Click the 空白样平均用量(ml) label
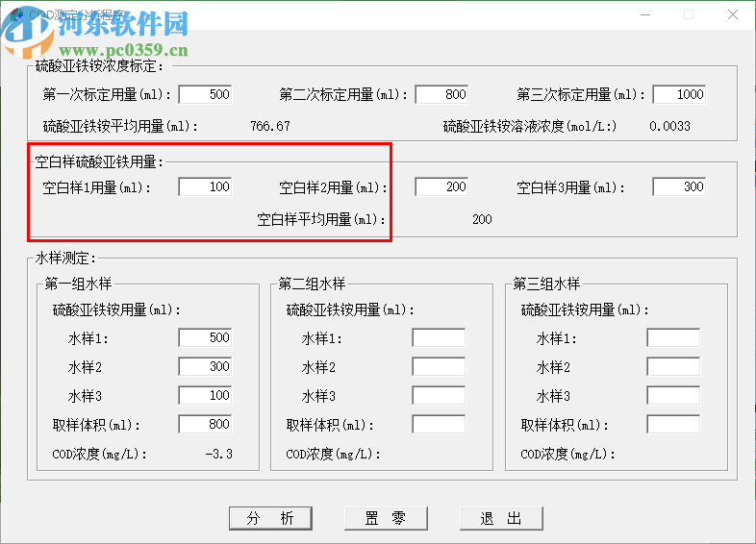This screenshot has width=756, height=544. pyautogui.click(x=321, y=220)
